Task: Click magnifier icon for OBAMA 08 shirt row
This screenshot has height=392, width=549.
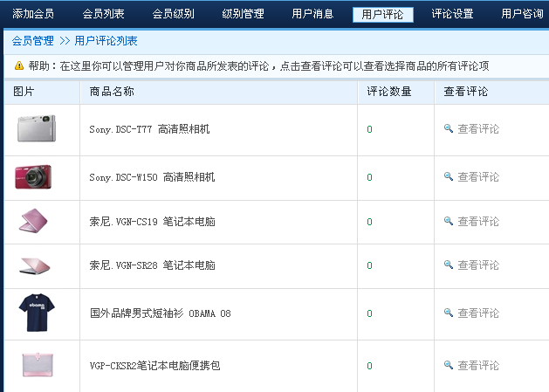Action: pos(448,313)
